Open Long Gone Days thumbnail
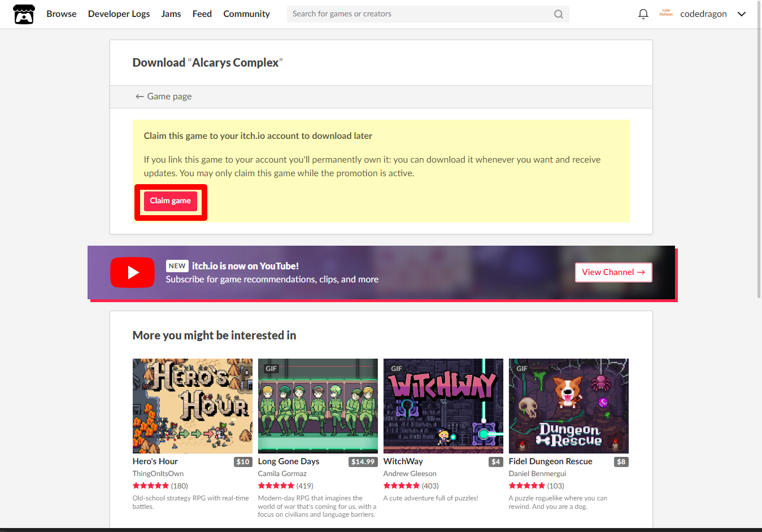This screenshot has width=762, height=532. pyautogui.click(x=318, y=406)
